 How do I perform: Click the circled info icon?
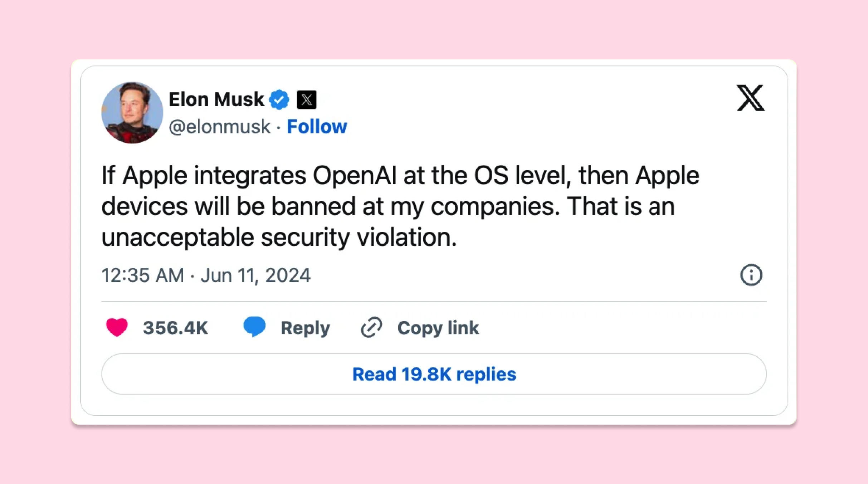tap(751, 275)
